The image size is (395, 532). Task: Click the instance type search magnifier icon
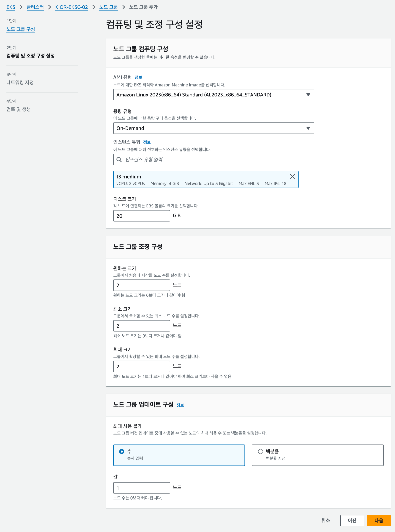coord(119,159)
